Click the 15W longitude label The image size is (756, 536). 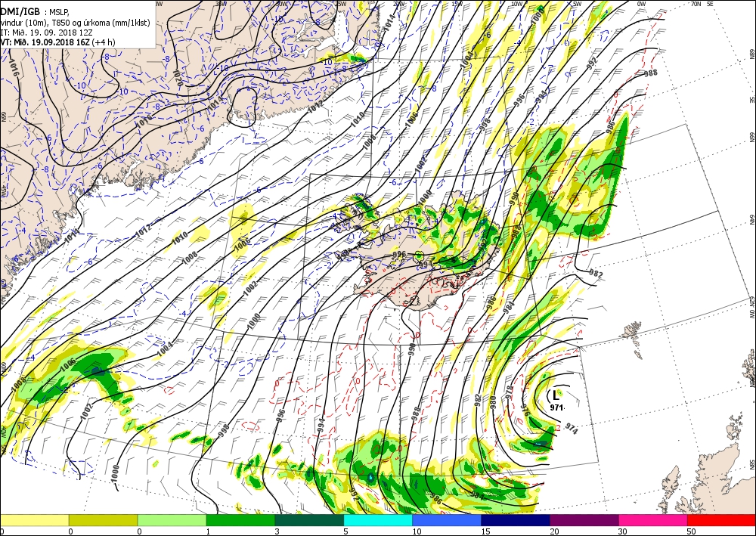457,4
